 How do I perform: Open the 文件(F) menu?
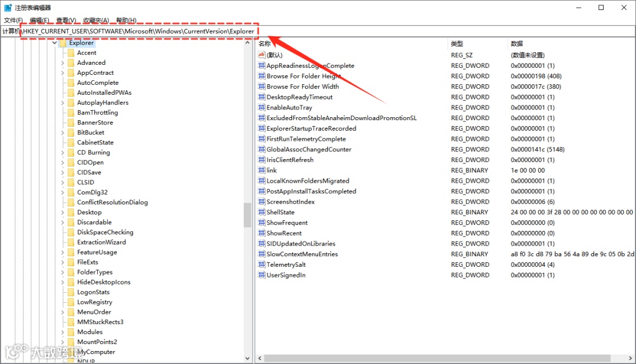(x=13, y=20)
